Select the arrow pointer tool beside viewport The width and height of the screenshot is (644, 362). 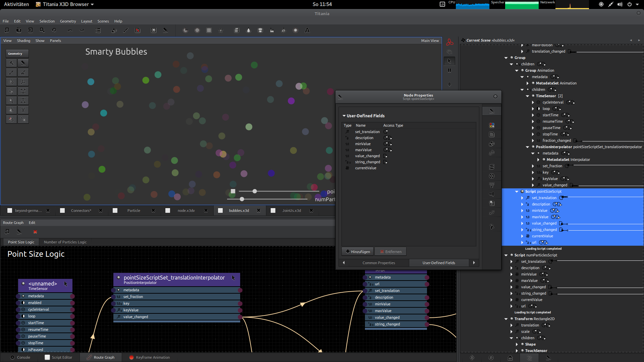click(449, 61)
